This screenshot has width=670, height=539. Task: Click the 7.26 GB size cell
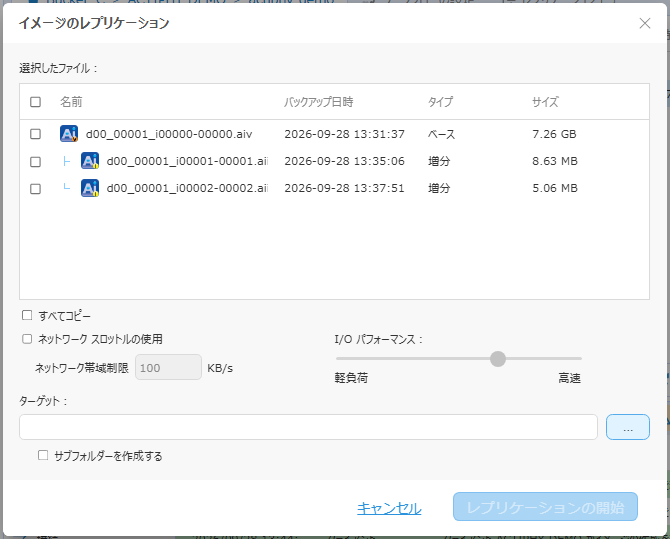[554, 134]
